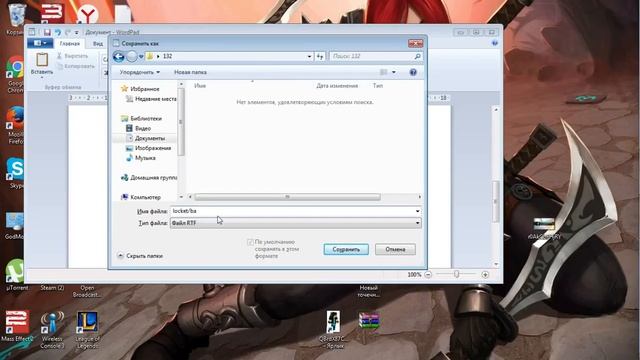This screenshot has width=640, height=360.
Task: Click the search field Поиск: 132
Action: pos(371,56)
